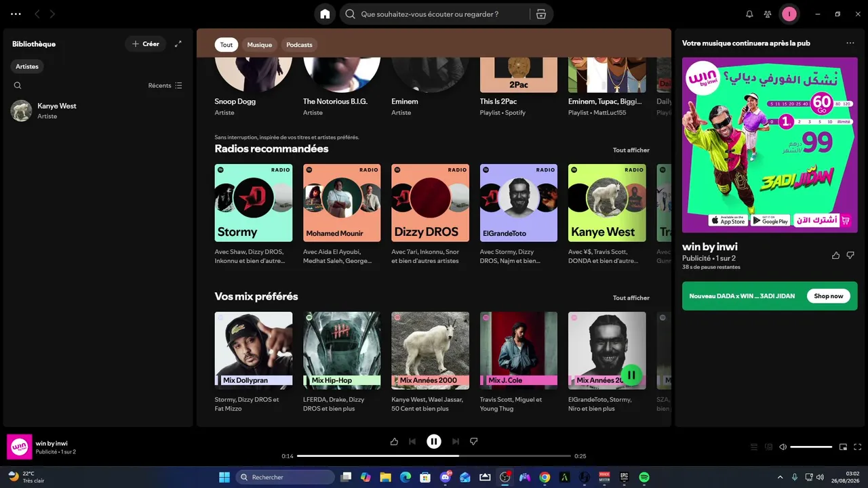
Task: Skip to next track in player bar
Action: pos(456,441)
